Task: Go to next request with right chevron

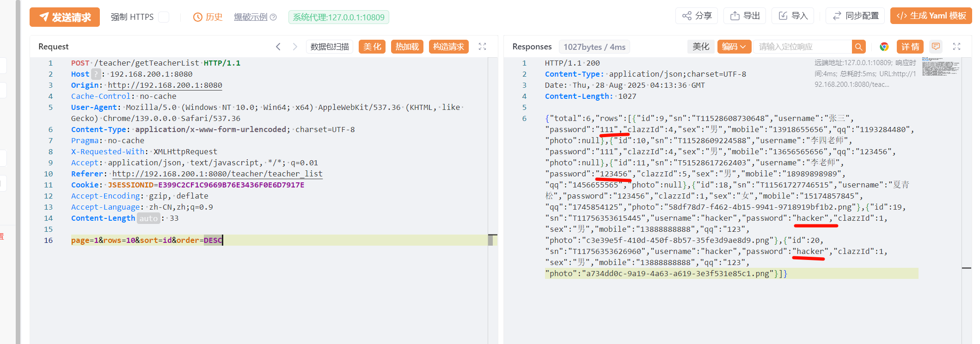Action: tap(295, 47)
